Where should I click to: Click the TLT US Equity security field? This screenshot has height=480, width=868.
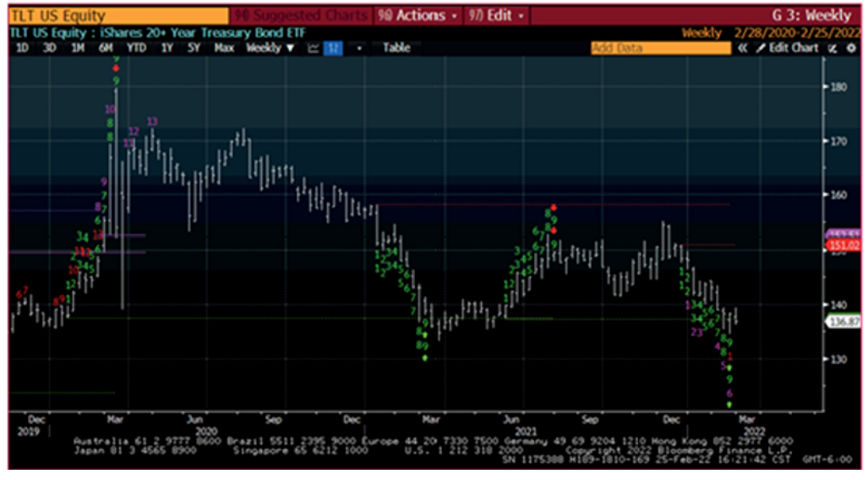pos(118,15)
